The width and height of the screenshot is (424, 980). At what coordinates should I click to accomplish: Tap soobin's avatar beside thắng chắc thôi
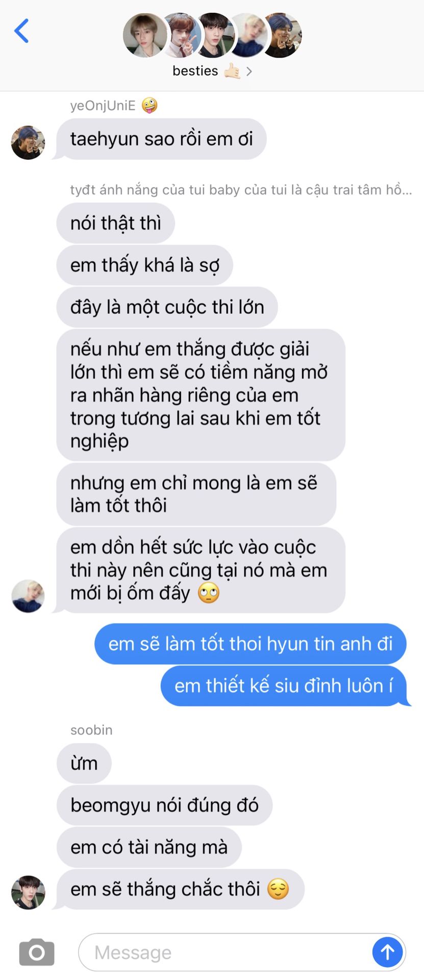coord(28,893)
